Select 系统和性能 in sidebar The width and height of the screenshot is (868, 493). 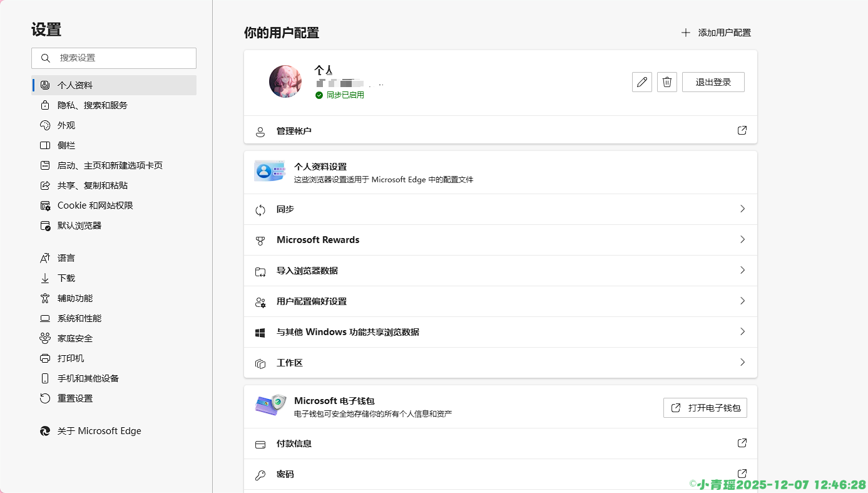point(114,318)
